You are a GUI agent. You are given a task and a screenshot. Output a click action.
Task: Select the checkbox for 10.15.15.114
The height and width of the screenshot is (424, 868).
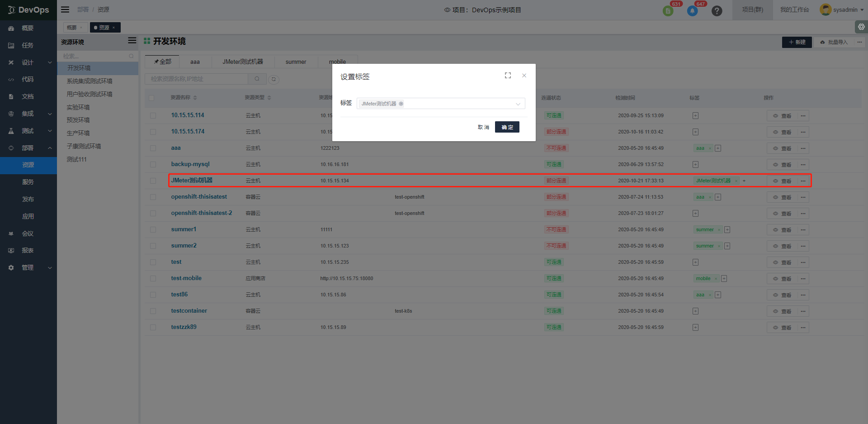click(153, 116)
